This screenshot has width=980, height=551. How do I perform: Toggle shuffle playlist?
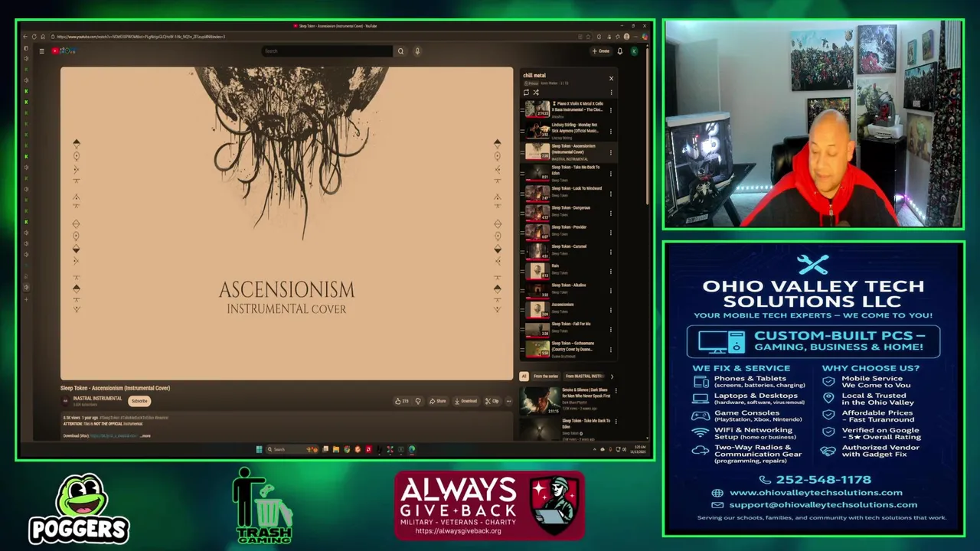pyautogui.click(x=536, y=93)
